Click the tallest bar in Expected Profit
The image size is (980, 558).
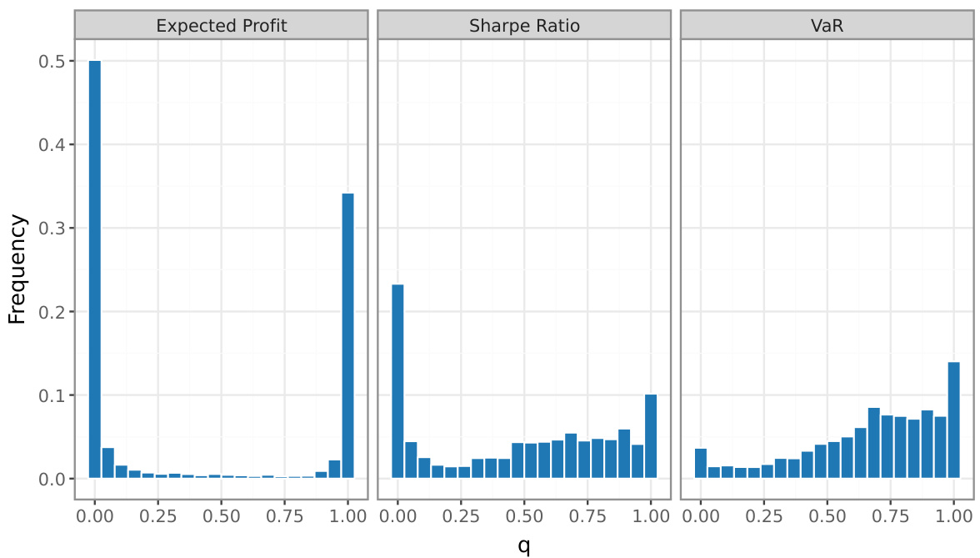[x=95, y=269]
